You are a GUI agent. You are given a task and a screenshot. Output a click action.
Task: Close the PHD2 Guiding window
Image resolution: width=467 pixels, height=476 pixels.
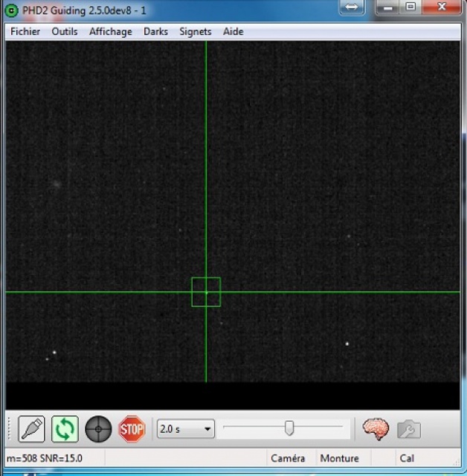[x=442, y=7]
